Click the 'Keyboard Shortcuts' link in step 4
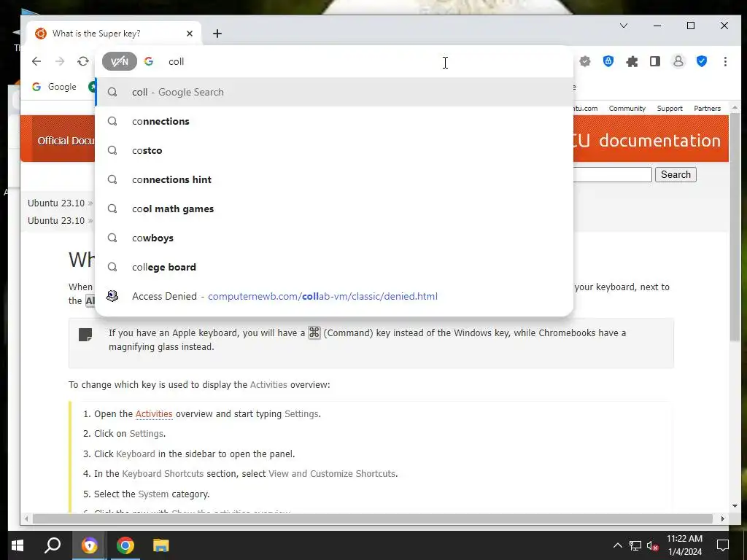The image size is (747, 560). click(x=163, y=473)
